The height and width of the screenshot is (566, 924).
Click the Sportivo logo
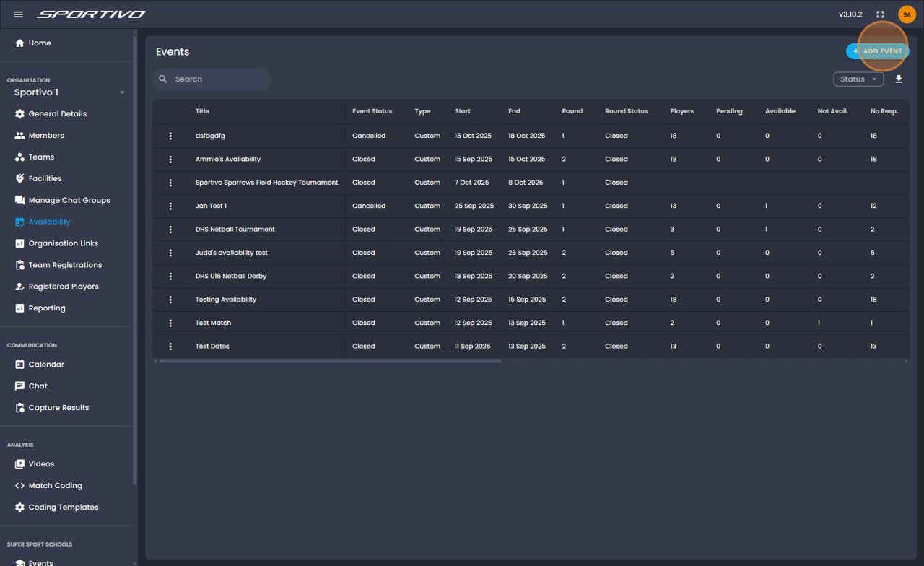[91, 14]
